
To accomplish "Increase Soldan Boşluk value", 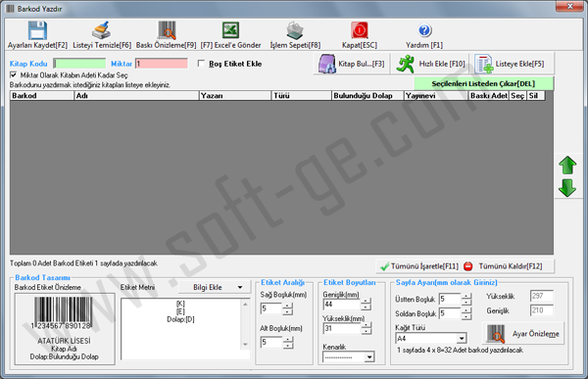I will coord(466,310).
